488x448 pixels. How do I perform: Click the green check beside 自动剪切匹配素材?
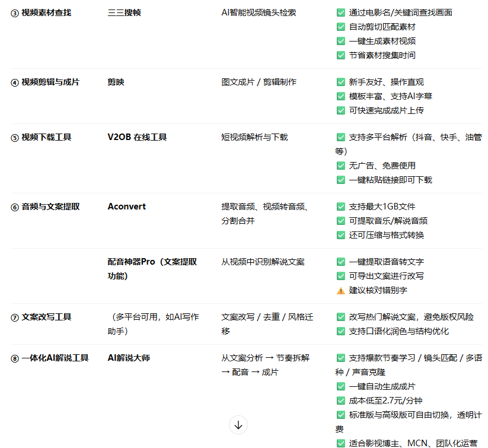click(x=341, y=27)
